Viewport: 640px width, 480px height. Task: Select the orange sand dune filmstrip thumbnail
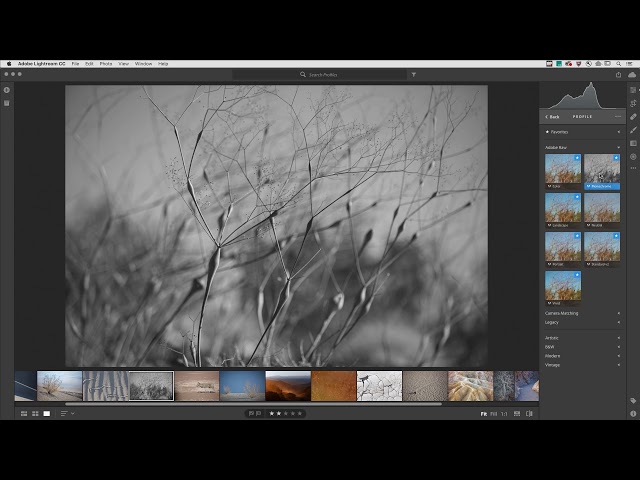coord(287,386)
